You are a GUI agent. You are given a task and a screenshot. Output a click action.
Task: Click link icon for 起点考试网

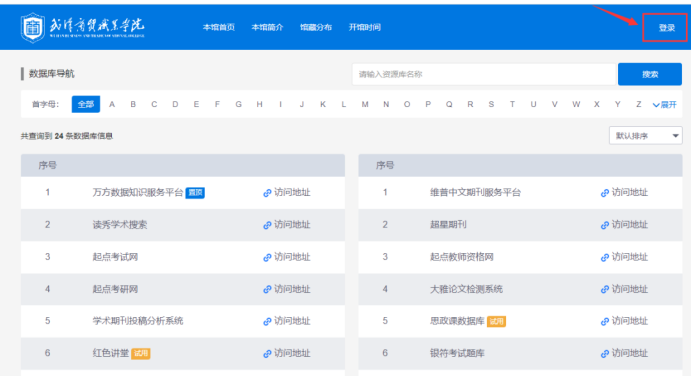click(x=267, y=257)
